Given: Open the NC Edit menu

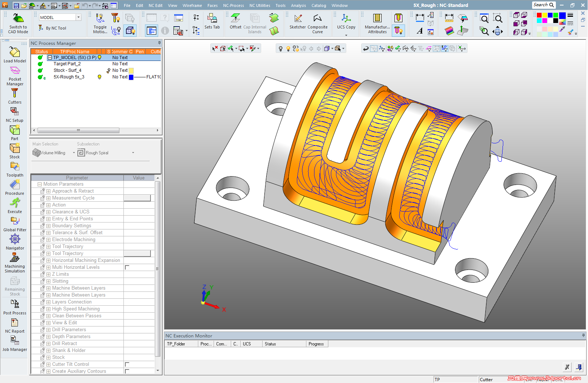Looking at the screenshot, I should 156,5.
